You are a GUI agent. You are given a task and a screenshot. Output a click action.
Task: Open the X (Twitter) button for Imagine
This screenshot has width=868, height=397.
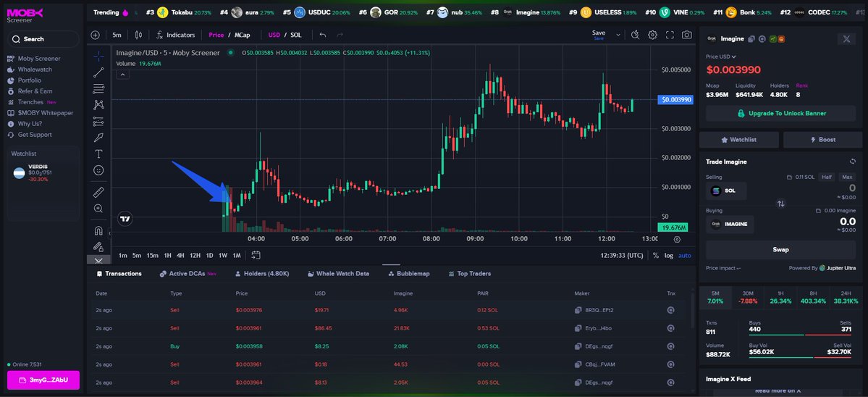[x=846, y=39]
